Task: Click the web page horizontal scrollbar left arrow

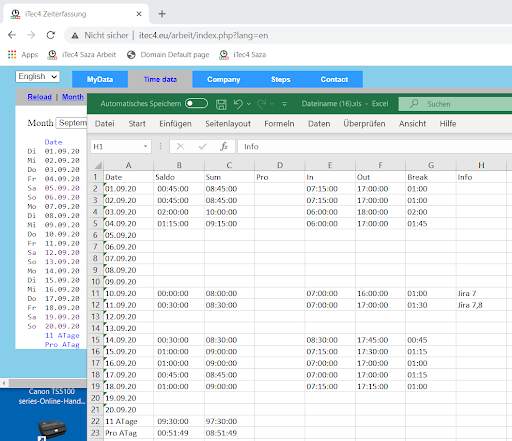Action: click(x=4, y=383)
